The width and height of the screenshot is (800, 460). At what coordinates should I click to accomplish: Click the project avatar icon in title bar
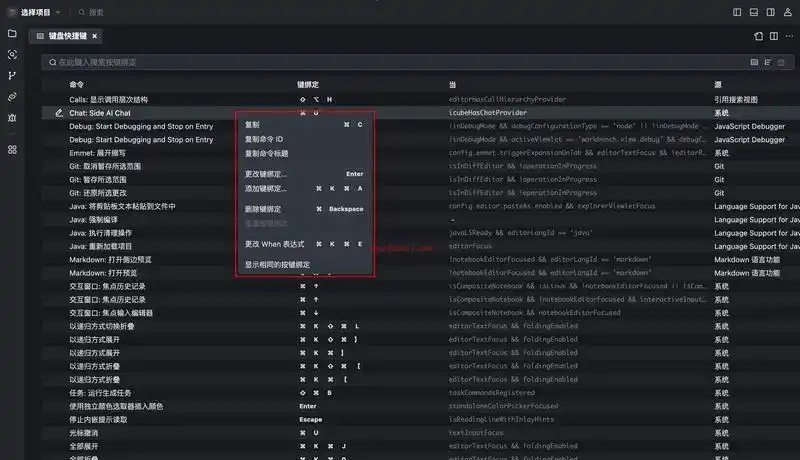12,12
